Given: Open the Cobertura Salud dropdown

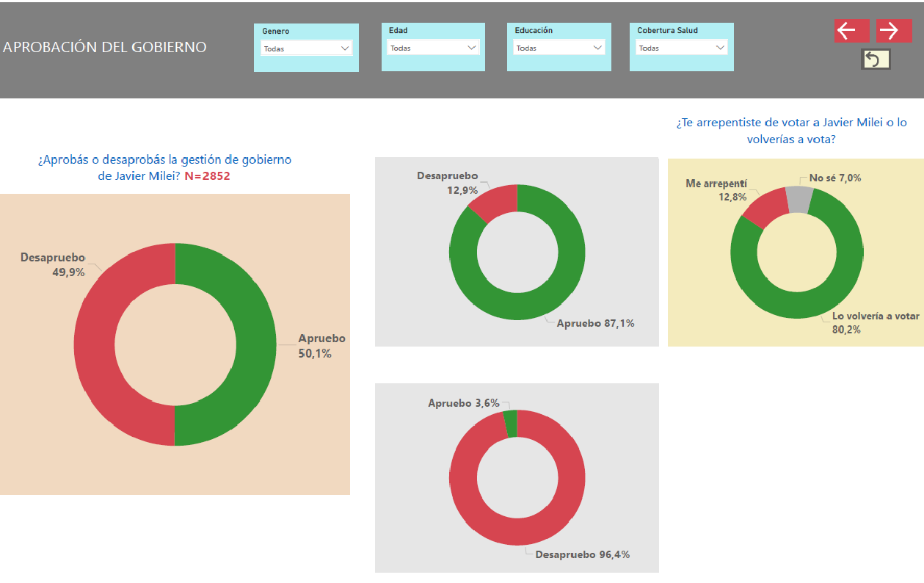Looking at the screenshot, I should click(x=681, y=48).
